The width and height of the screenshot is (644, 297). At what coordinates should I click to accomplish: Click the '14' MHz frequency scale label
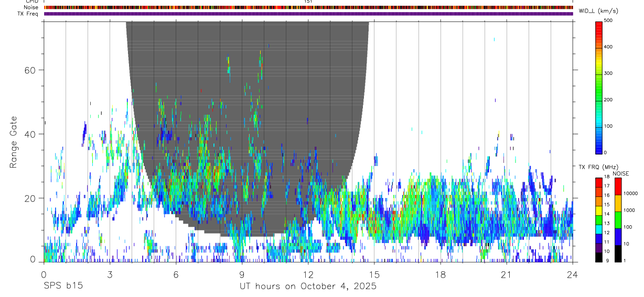tap(607, 214)
